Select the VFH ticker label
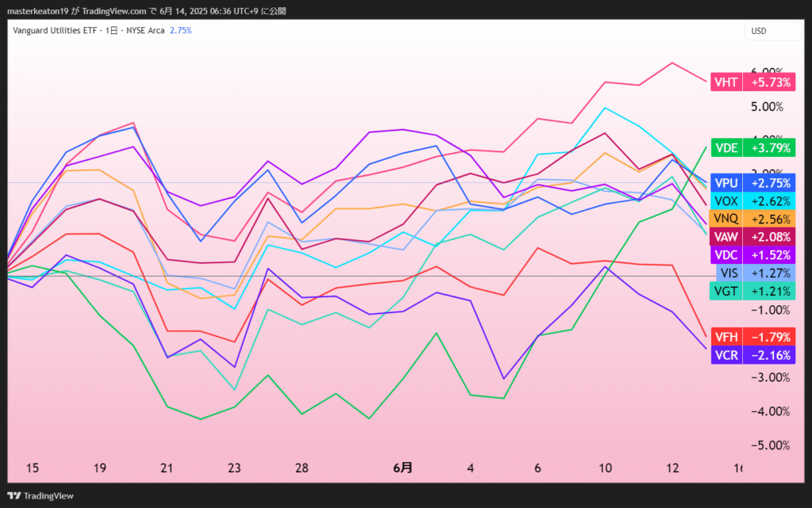This screenshot has width=812, height=508. 726,337
